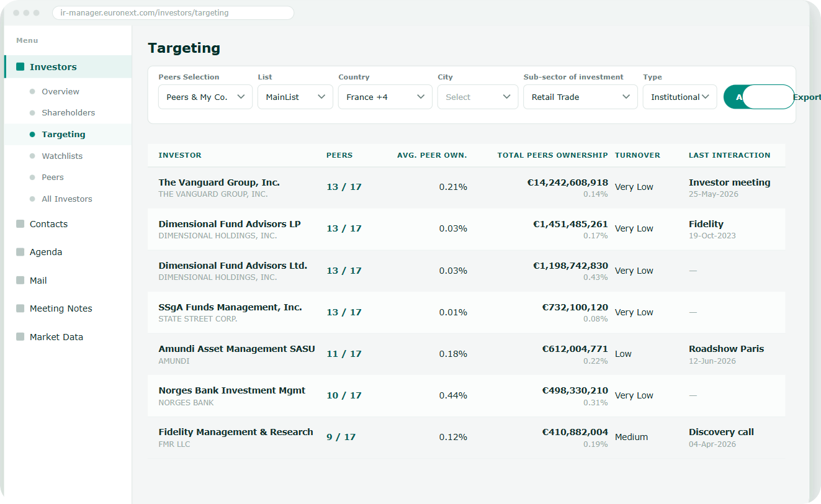Click the €1,198,742,830 ownership value
Viewport: 821px width, 504px height.
pos(570,266)
